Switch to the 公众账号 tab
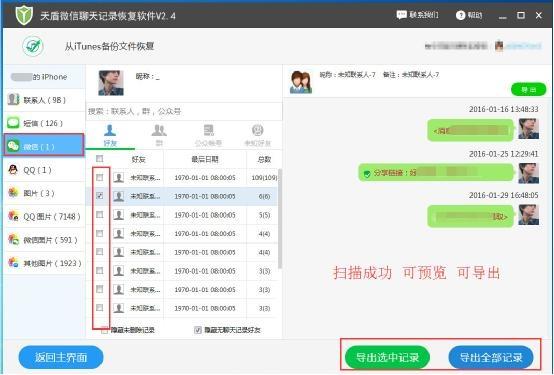554x375 pixels. pos(208,135)
